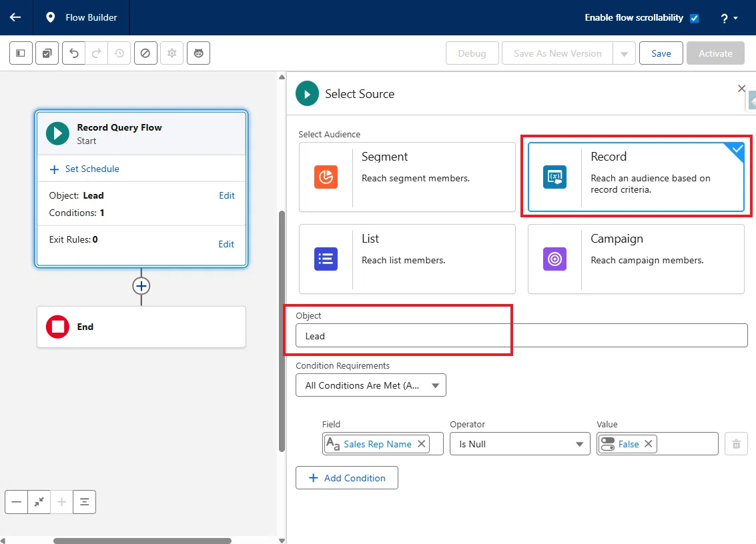This screenshot has width=756, height=544.
Task: Enable flow scrollability checkbox
Action: click(695, 18)
